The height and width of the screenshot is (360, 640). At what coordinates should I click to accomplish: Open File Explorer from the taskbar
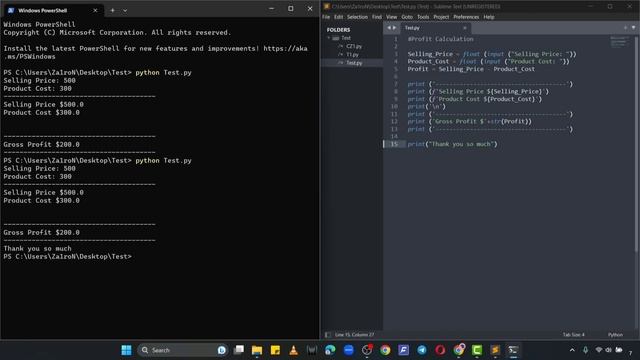(x=257, y=350)
